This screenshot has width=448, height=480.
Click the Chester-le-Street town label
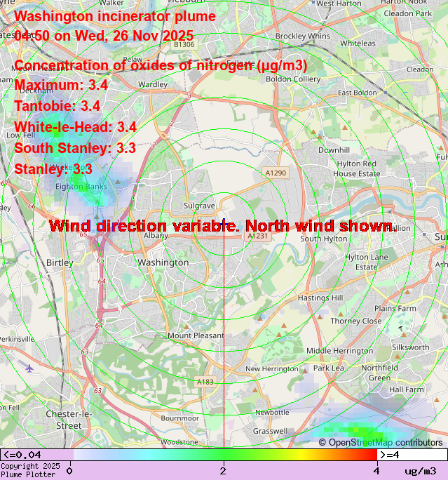click(64, 420)
